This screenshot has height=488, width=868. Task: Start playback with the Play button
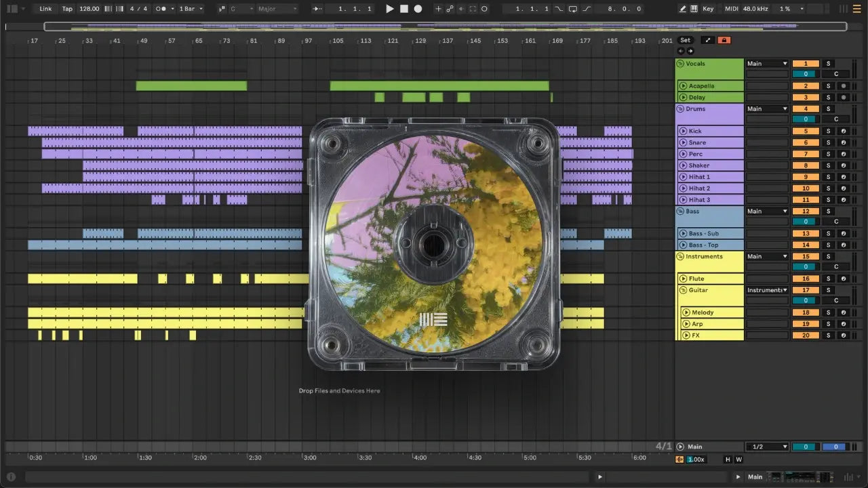point(389,9)
